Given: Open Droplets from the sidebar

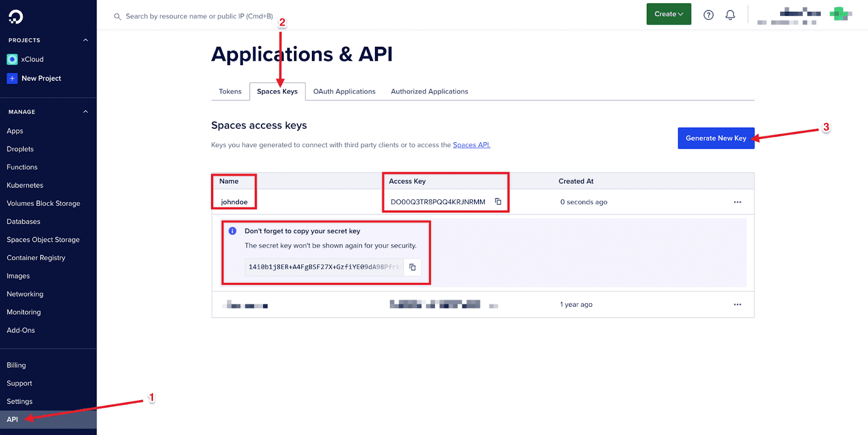Looking at the screenshot, I should click(x=20, y=149).
